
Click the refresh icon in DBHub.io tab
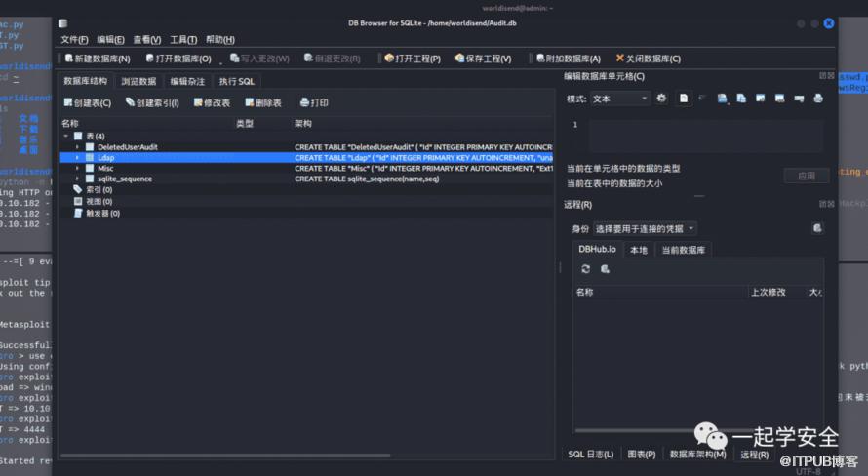(586, 269)
